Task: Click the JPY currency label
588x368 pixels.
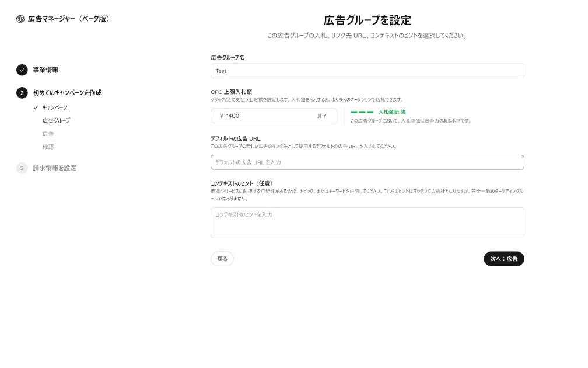Action: (x=322, y=116)
